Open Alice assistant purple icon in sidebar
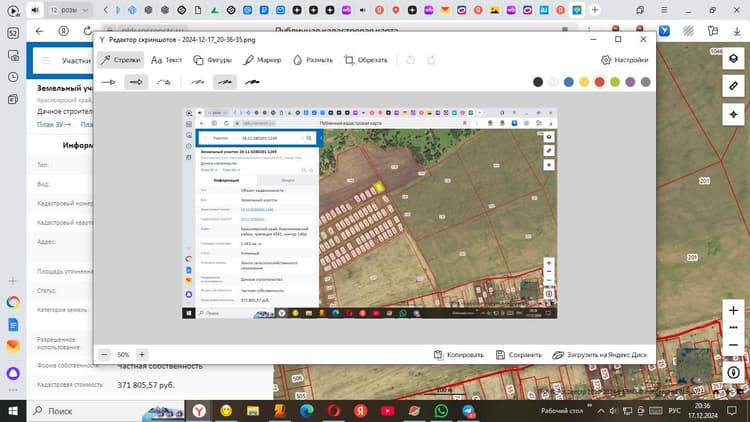The image size is (750, 422). coord(13,373)
